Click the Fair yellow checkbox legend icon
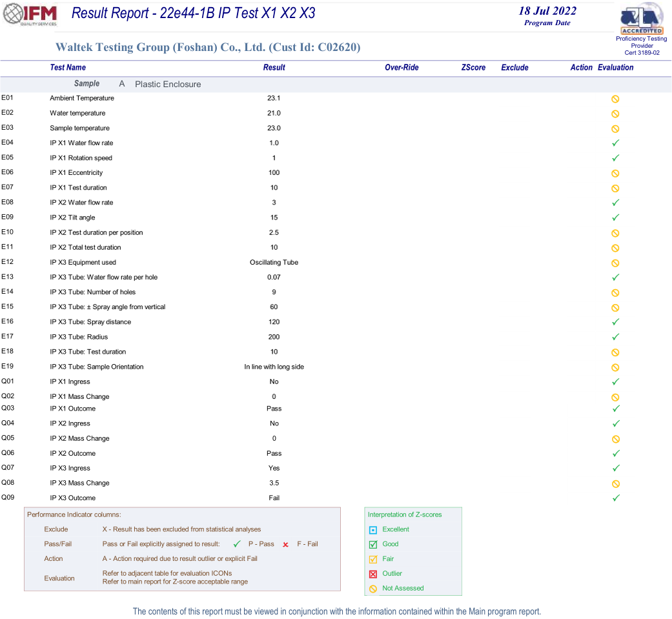Image resolution: width=672 pixels, height=619 pixels. tap(373, 560)
